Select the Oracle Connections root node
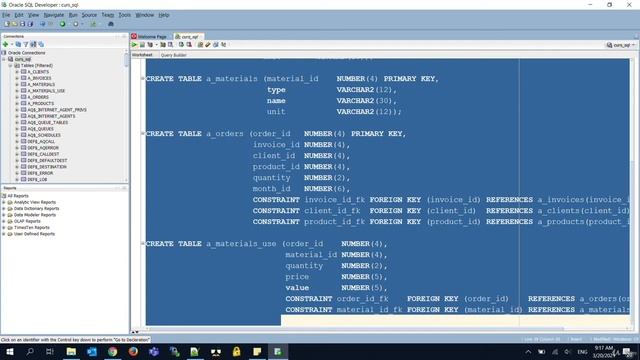The image size is (640, 360). [26, 53]
